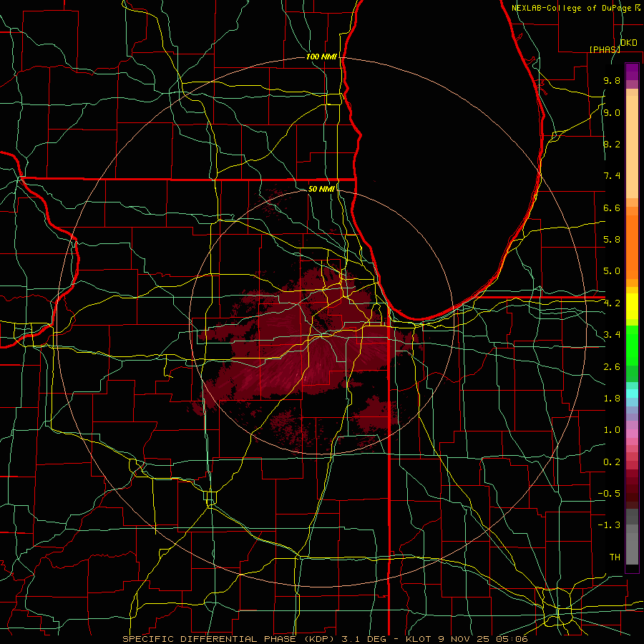Screen dimensions: 644x644
Task: Pick the purple swatch atop the color bar
Action: pos(632,72)
